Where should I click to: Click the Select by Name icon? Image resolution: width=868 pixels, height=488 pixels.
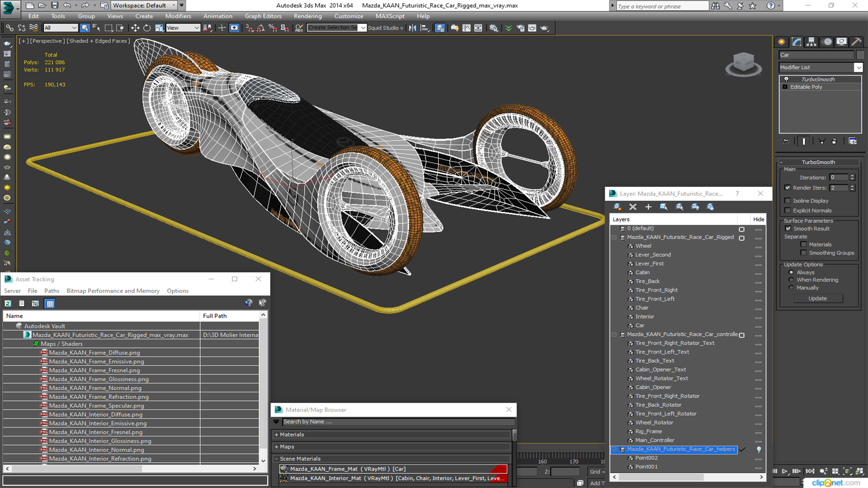[x=96, y=28]
